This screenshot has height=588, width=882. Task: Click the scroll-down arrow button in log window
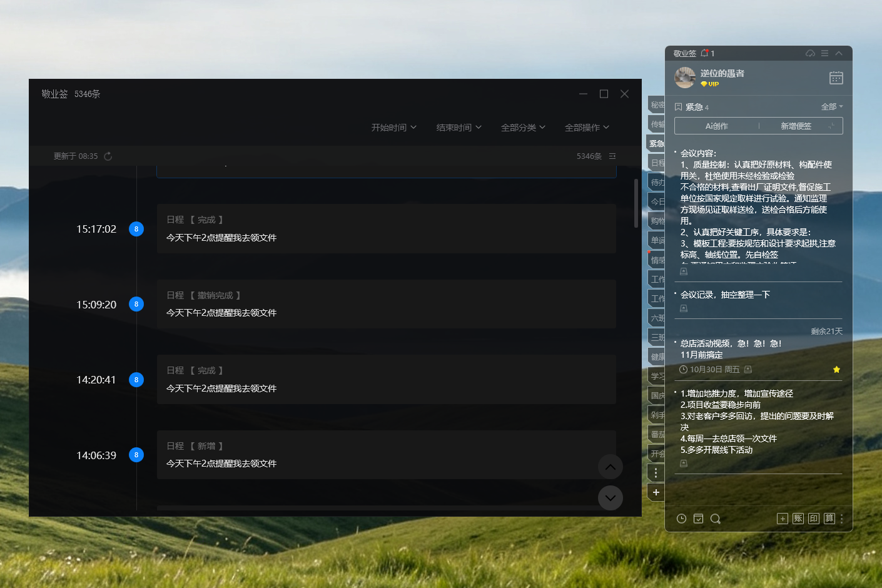click(x=611, y=498)
